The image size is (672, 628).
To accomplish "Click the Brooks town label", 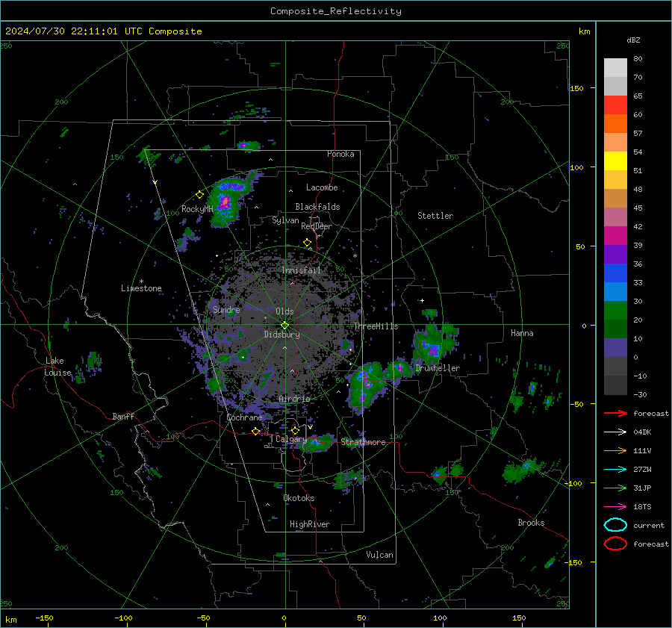I will pos(531,523).
